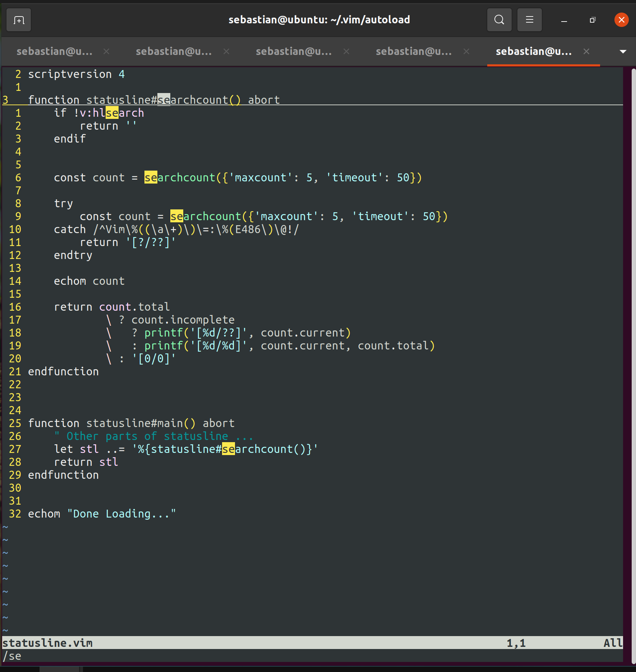Click printf('[%d/??]', count.current) line
The width and height of the screenshot is (636, 672).
228,333
